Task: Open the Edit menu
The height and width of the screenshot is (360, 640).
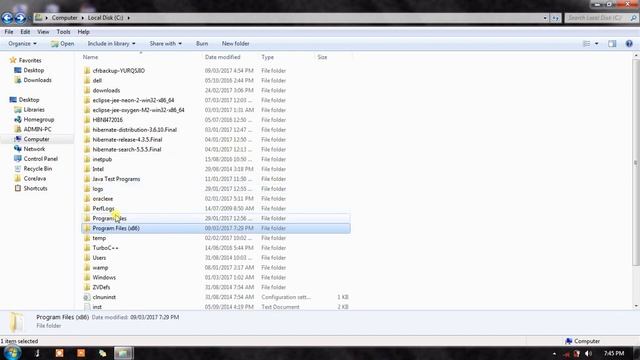Action: click(25, 32)
